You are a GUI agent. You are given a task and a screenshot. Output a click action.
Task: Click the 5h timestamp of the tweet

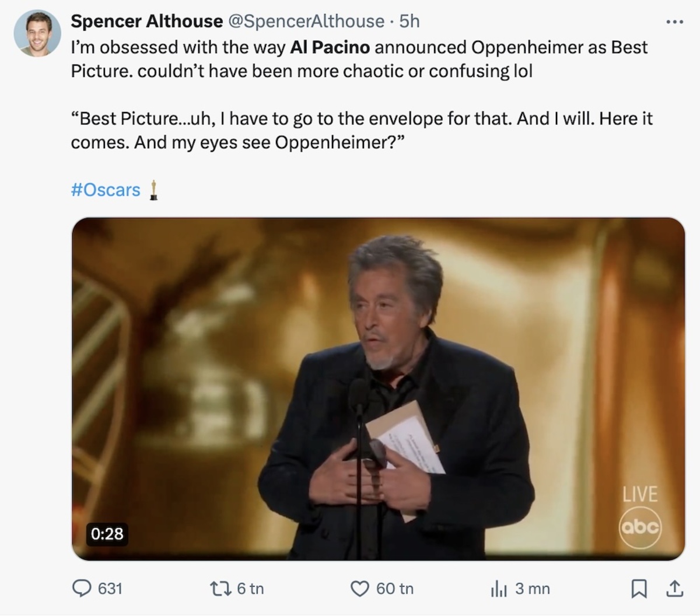click(409, 22)
